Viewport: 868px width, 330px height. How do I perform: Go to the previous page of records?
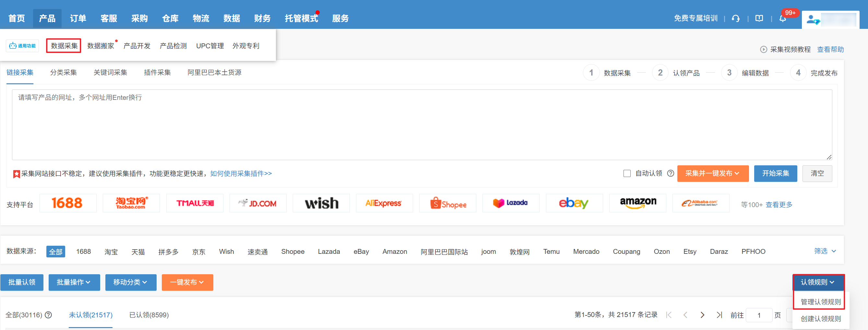(x=685, y=315)
